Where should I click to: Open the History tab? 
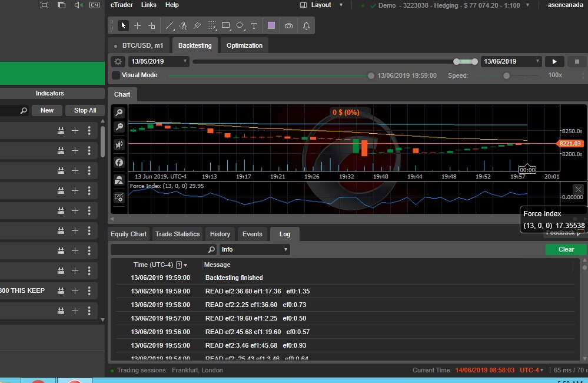click(x=220, y=234)
